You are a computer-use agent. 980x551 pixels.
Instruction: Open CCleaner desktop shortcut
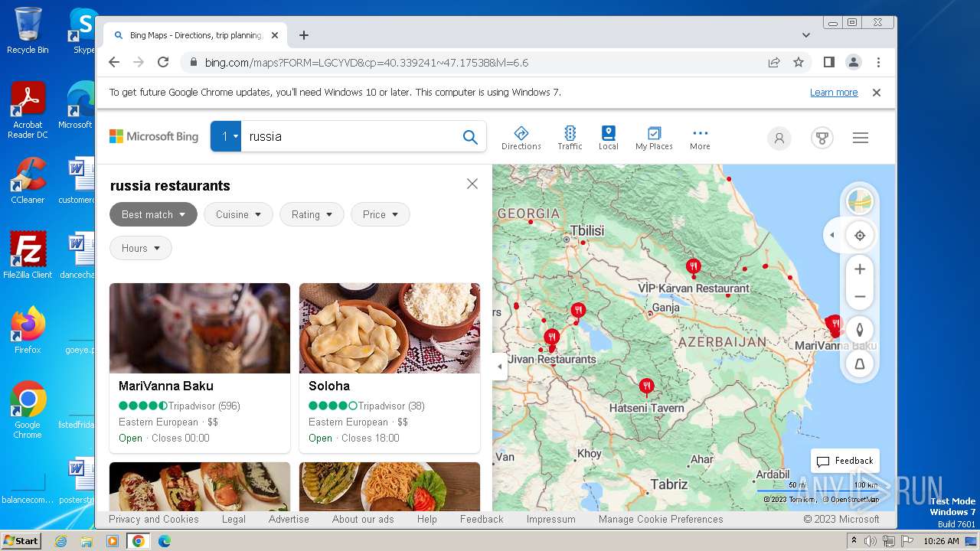(x=28, y=181)
